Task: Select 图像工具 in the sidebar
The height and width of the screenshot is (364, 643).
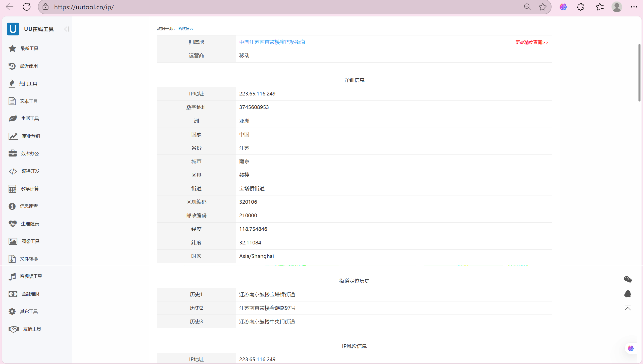Action: (30, 241)
